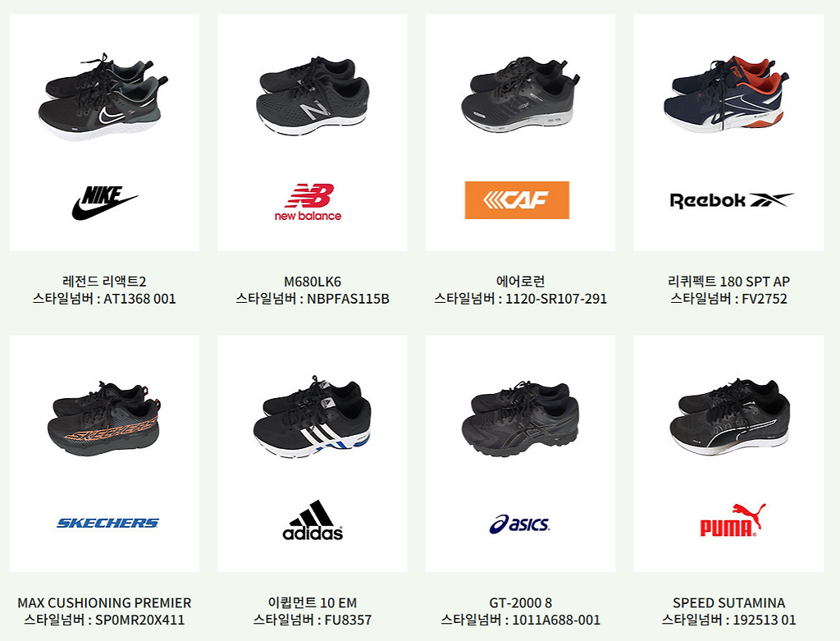The width and height of the screenshot is (840, 641).
Task: Open the black Nike shoe photo
Action: coord(103,97)
